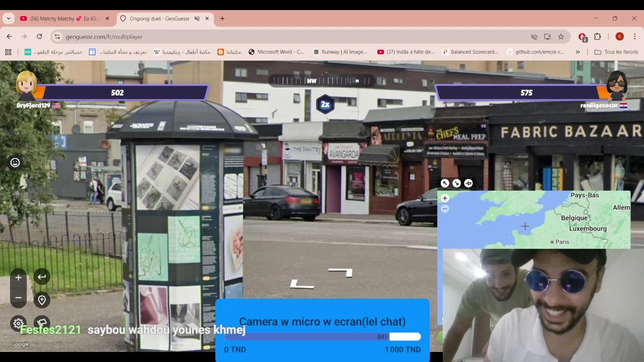The width and height of the screenshot is (644, 362).
Task: Open the Chrome profile avatar
Action: click(x=619, y=37)
